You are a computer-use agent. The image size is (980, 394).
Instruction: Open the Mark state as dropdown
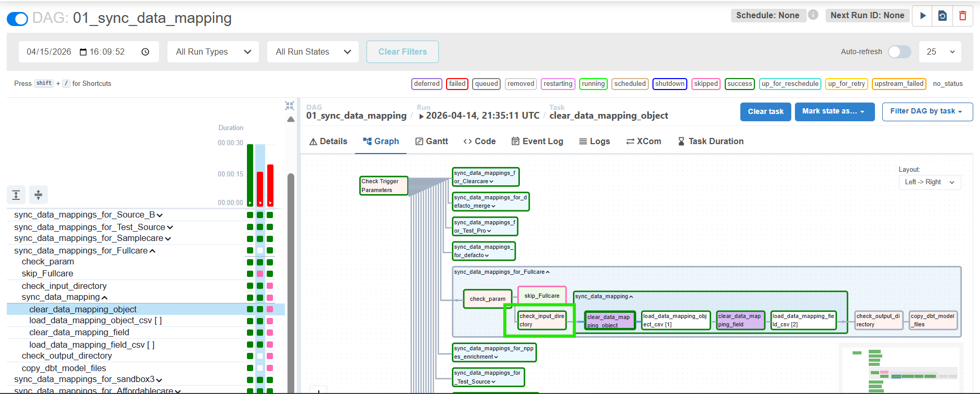835,111
